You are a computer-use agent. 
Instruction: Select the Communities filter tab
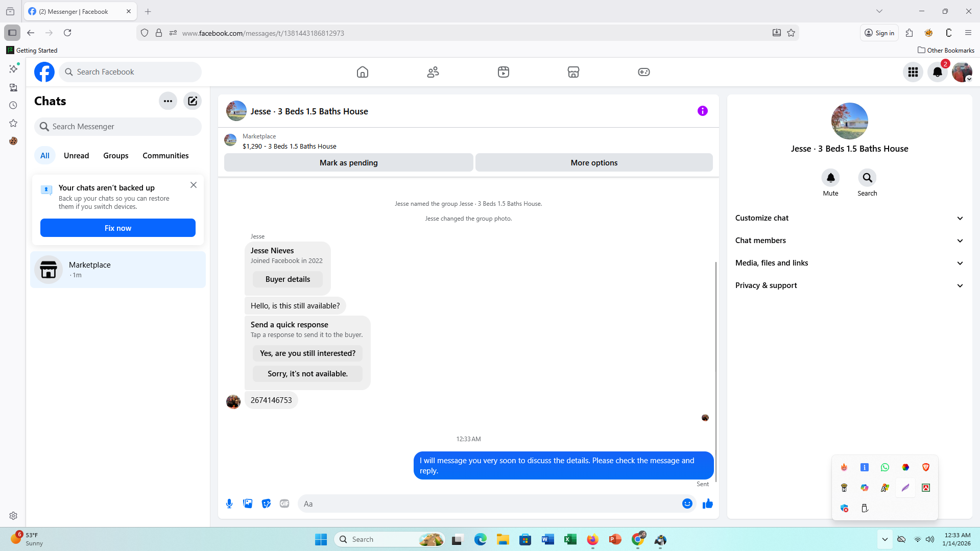coord(165,156)
